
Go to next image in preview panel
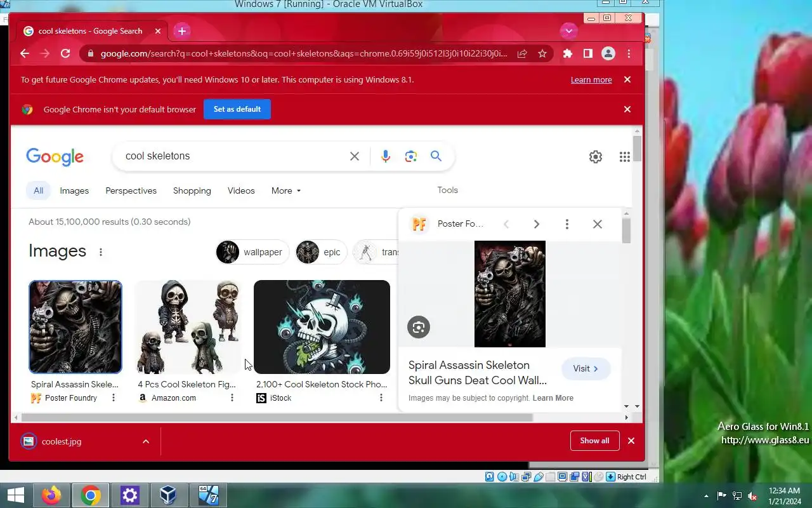click(537, 224)
